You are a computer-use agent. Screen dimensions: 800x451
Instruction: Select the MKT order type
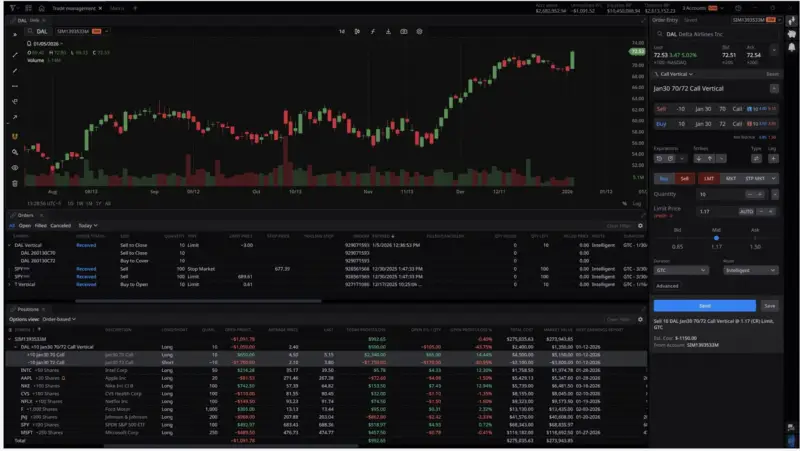pos(731,179)
